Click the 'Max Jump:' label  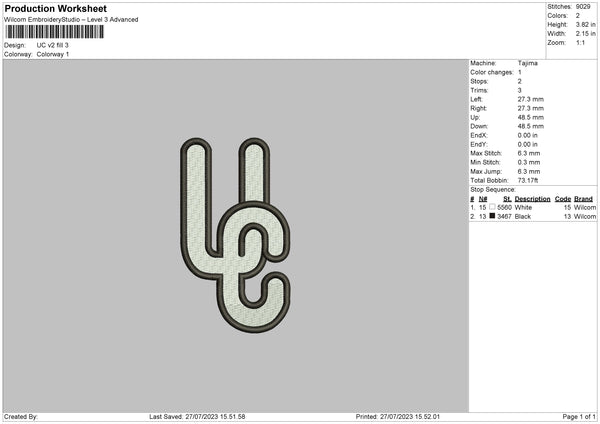pyautogui.click(x=486, y=171)
